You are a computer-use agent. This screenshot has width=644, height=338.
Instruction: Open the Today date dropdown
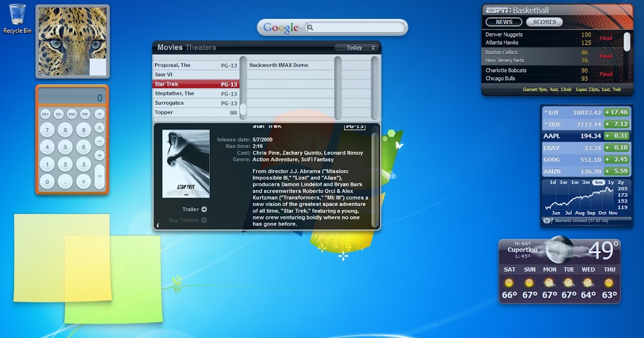point(356,48)
